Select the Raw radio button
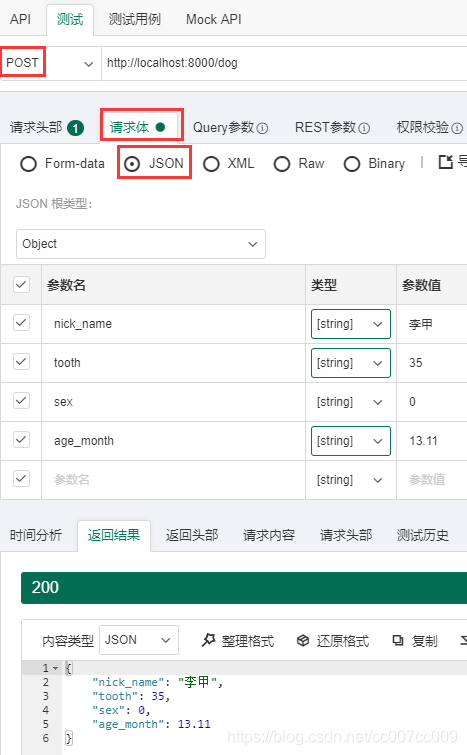Image resolution: width=467 pixels, height=755 pixels. tap(282, 164)
